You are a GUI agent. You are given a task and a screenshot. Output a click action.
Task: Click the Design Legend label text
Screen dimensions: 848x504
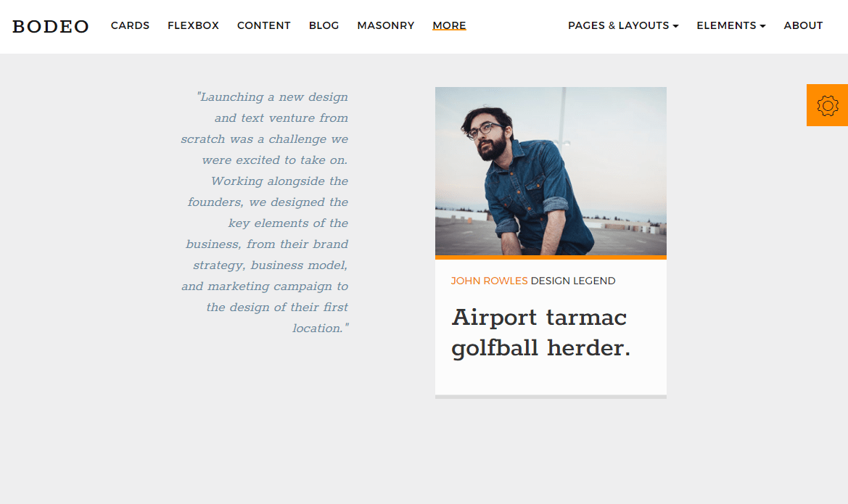[573, 281]
